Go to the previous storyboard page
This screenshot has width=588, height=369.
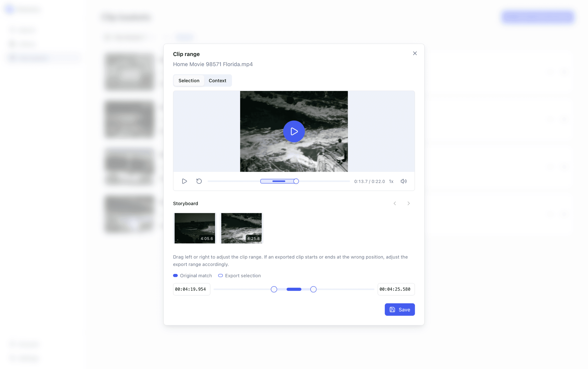(395, 203)
